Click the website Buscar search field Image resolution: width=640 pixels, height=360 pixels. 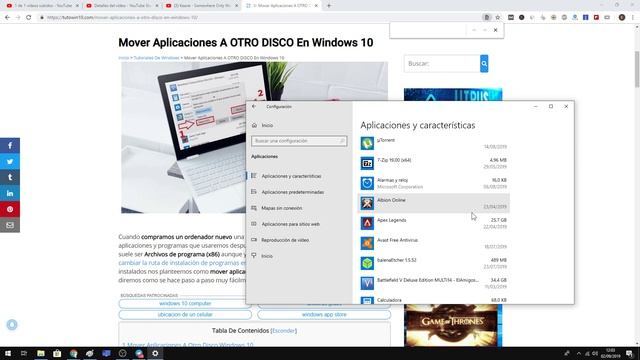[x=442, y=64]
